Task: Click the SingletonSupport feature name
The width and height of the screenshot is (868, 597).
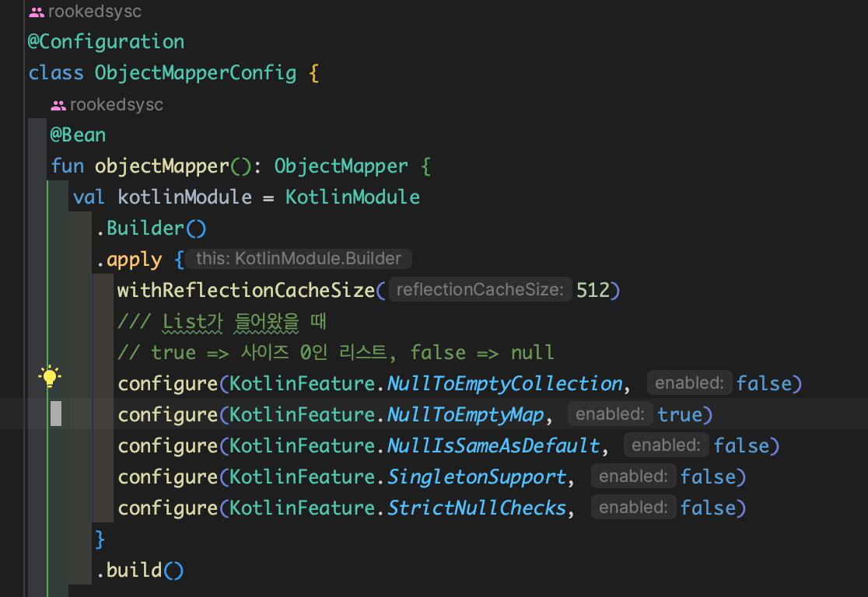Action: click(476, 477)
